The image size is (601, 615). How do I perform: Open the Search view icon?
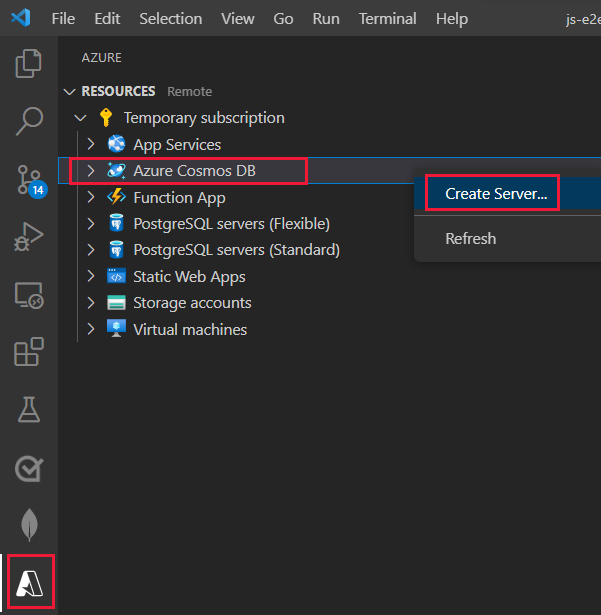(x=29, y=121)
